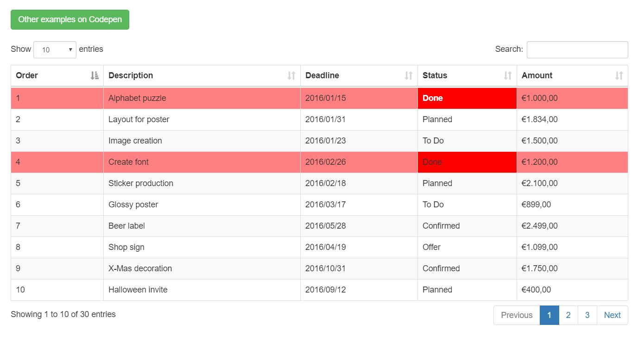Screen dimensions: 644x355
Task: Click the Previous pagination link
Action: point(516,315)
